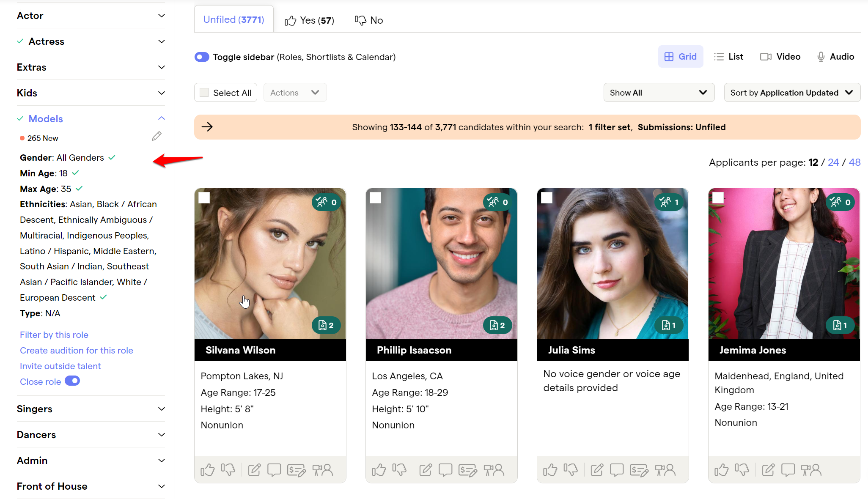
Task: Toggle the Close role blue switch
Action: pos(73,380)
